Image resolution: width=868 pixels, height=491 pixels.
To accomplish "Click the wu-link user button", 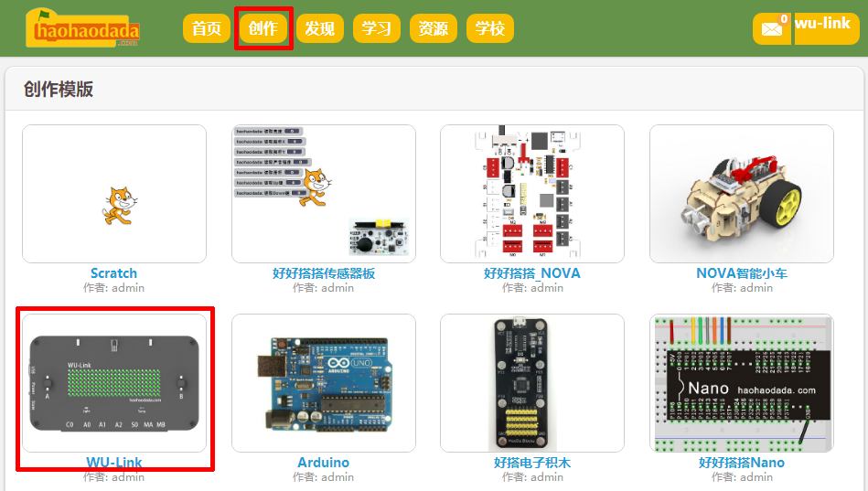I will 827,28.
